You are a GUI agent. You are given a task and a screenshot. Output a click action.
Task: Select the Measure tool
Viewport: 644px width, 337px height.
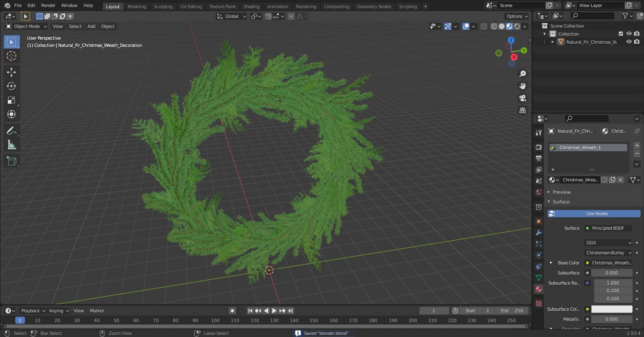click(11, 145)
